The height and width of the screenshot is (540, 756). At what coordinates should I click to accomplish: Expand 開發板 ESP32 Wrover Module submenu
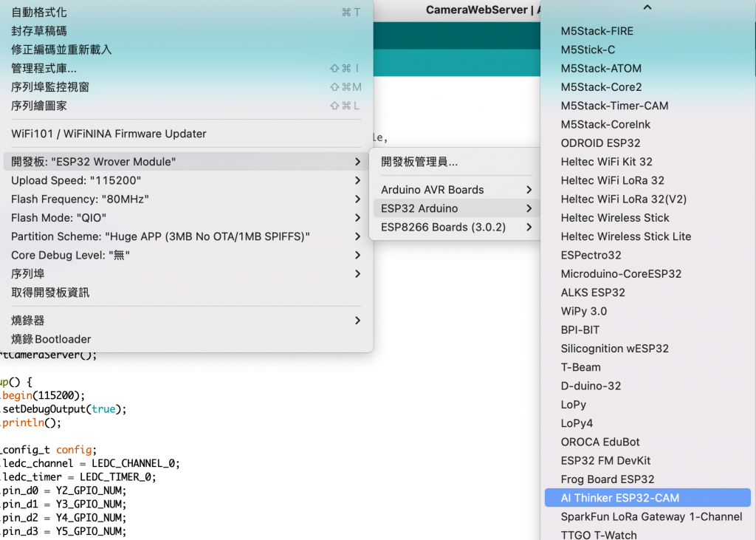tap(187, 162)
